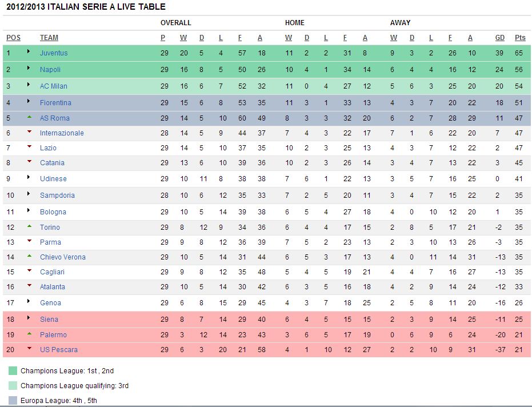Click the green up arrow beside Torino

tap(29, 226)
